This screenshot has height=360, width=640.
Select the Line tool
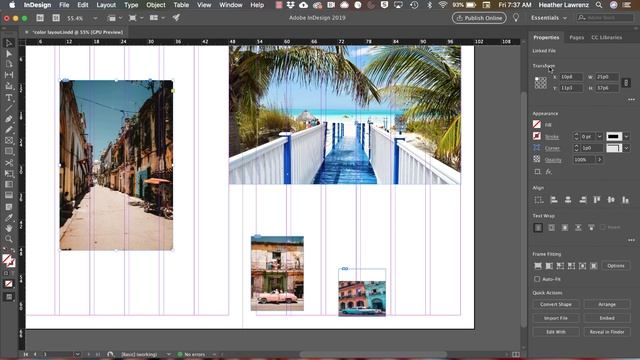pos(9,108)
